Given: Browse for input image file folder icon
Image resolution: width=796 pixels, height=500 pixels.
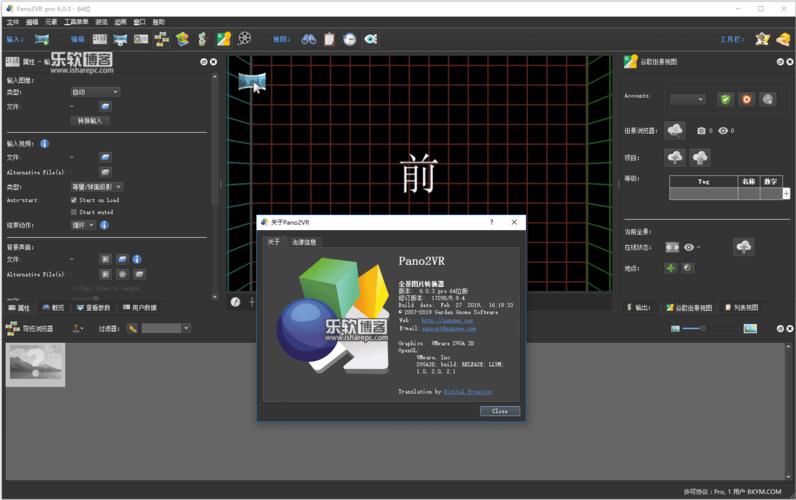Looking at the screenshot, I should click(x=105, y=107).
